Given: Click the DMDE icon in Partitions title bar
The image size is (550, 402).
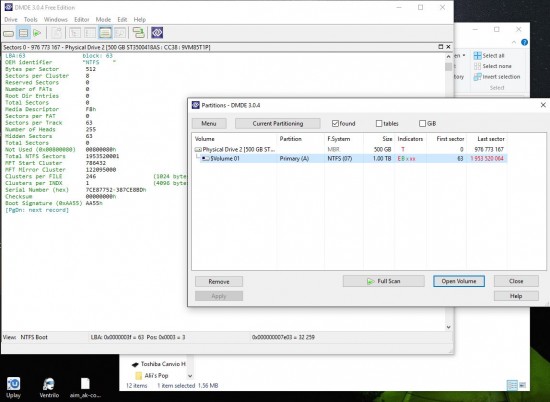Looking at the screenshot, I should (x=195, y=105).
